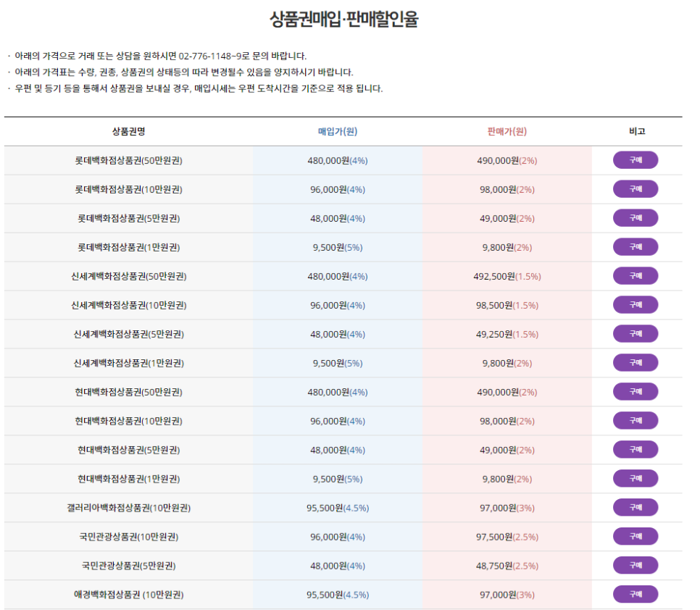Click 97,500원(2.5%) sale price cell
The width and height of the screenshot is (700, 610).
(507, 538)
